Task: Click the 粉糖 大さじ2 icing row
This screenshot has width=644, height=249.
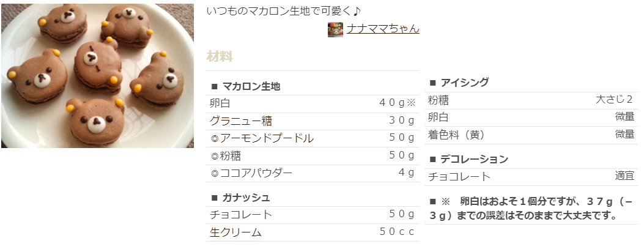Action: [531, 100]
